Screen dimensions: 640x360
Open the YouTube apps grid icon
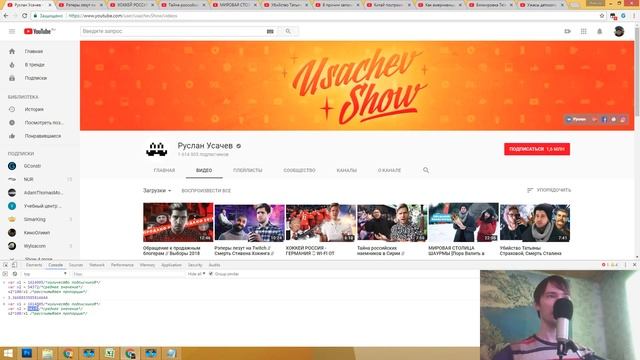pyautogui.click(x=584, y=31)
